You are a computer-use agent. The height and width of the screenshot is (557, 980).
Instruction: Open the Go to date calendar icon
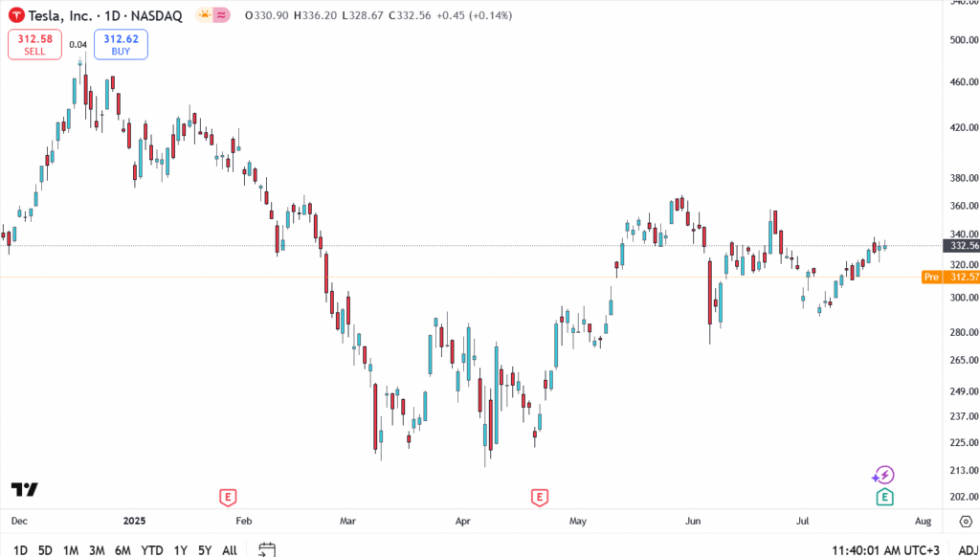(x=267, y=549)
